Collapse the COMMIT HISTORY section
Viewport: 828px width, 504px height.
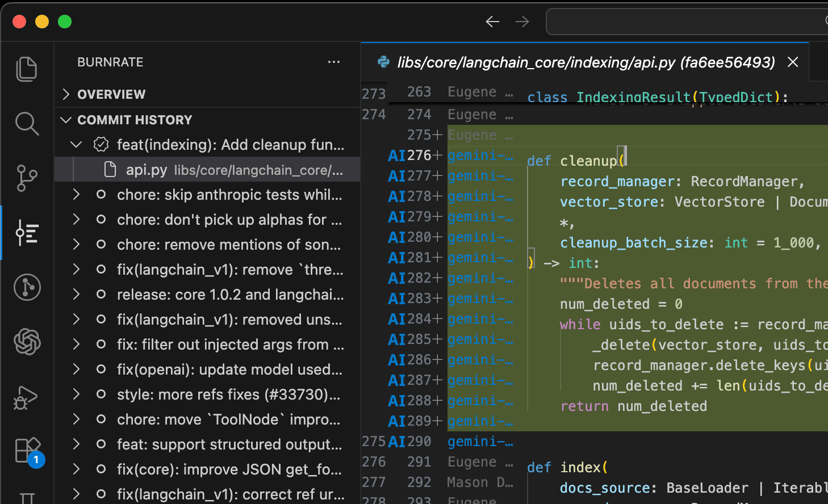pyautogui.click(x=65, y=120)
